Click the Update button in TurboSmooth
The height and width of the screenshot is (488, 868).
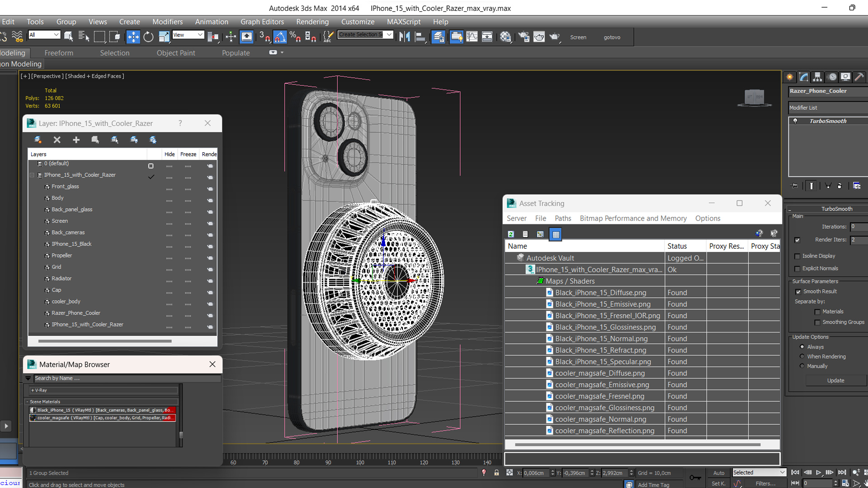(x=835, y=380)
